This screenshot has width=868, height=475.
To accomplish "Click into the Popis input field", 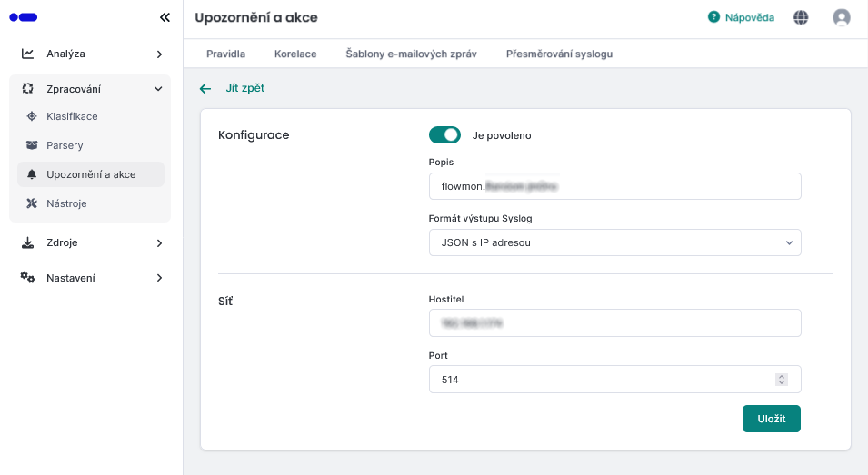I will pos(615,186).
